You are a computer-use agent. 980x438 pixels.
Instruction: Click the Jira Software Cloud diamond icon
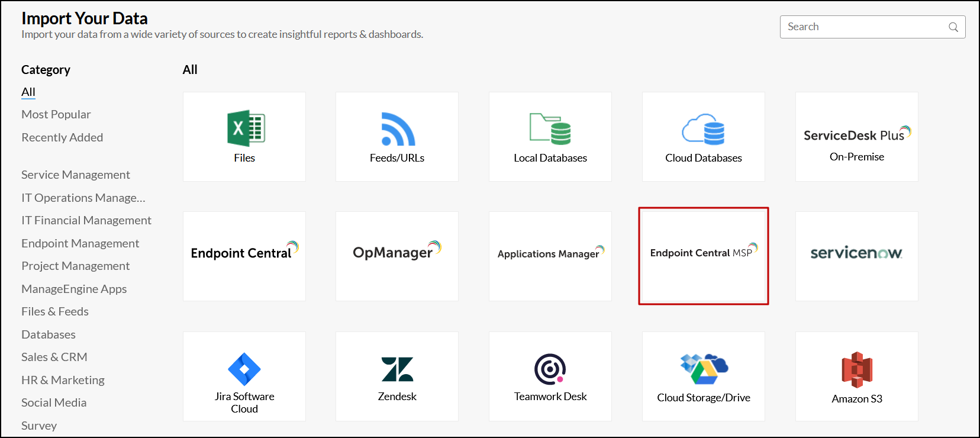pyautogui.click(x=244, y=369)
